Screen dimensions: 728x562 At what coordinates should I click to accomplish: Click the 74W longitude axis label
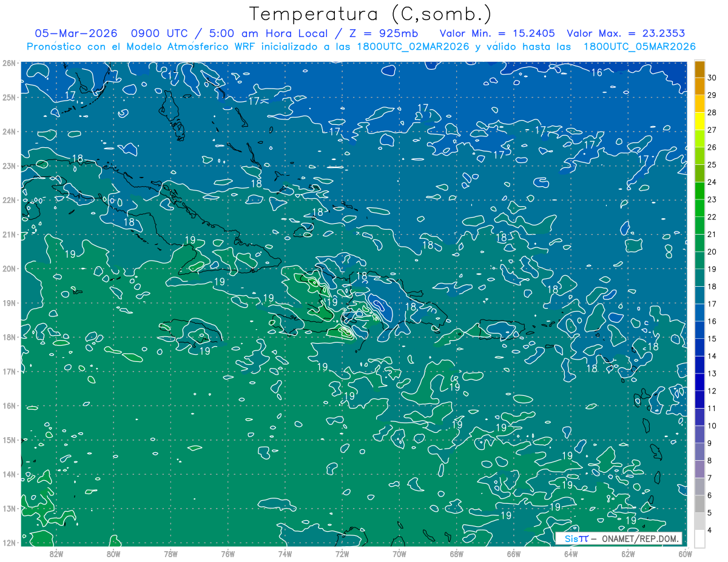(x=285, y=554)
